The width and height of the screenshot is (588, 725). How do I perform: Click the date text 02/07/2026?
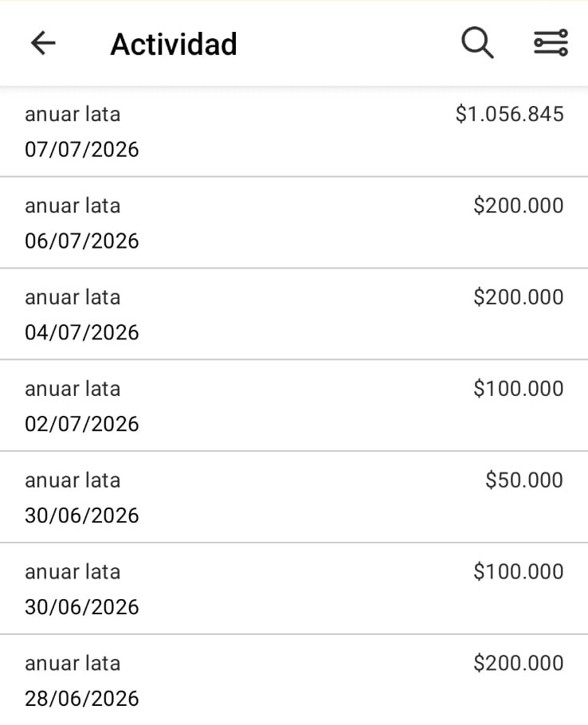coord(82,424)
